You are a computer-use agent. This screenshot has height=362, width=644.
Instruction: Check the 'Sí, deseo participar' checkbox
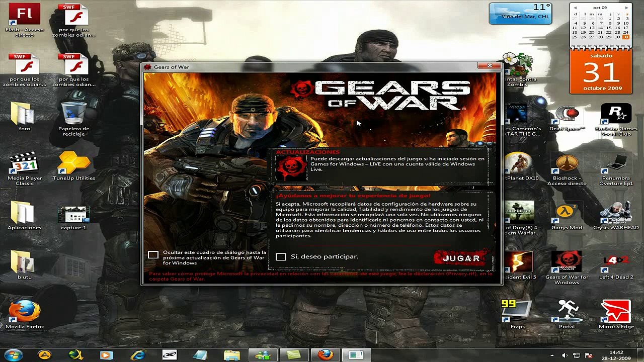click(281, 257)
